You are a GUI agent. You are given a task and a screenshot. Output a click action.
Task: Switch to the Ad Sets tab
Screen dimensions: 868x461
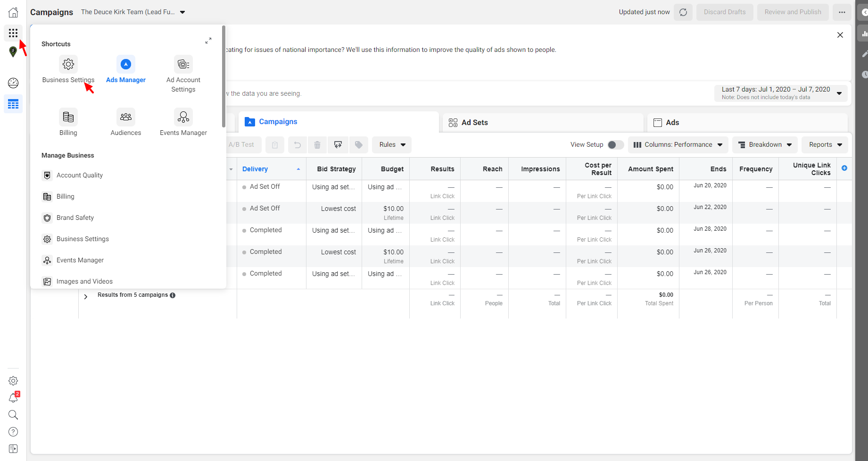(x=543, y=123)
